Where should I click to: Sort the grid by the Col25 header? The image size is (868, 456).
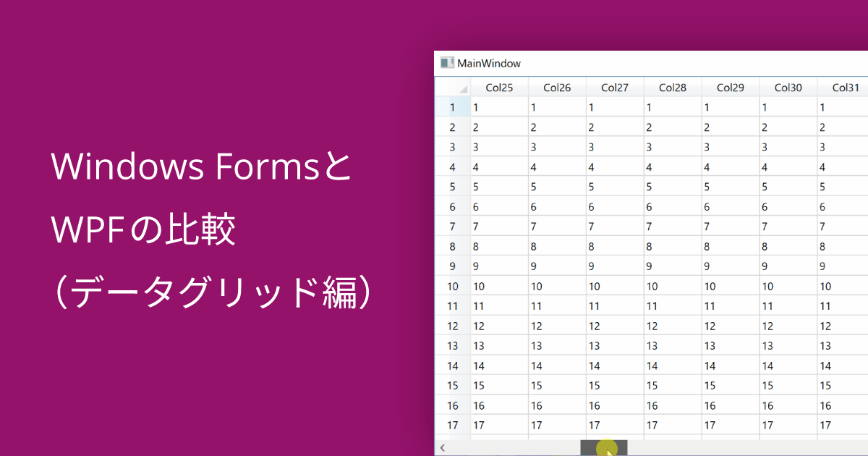pyautogui.click(x=499, y=87)
